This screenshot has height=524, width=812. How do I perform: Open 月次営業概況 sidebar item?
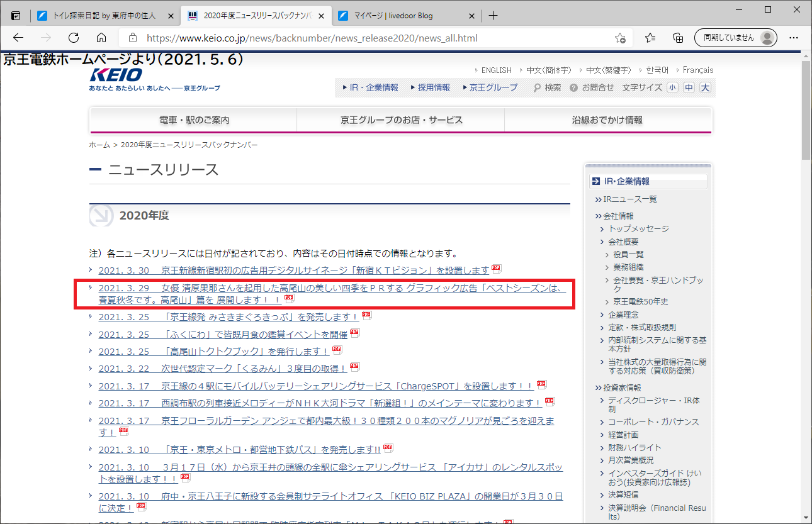pyautogui.click(x=631, y=460)
